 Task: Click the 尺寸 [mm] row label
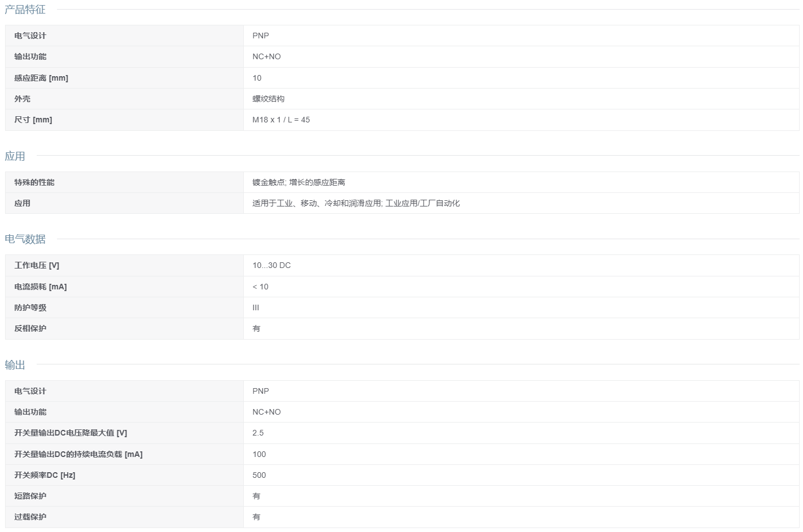(33, 120)
